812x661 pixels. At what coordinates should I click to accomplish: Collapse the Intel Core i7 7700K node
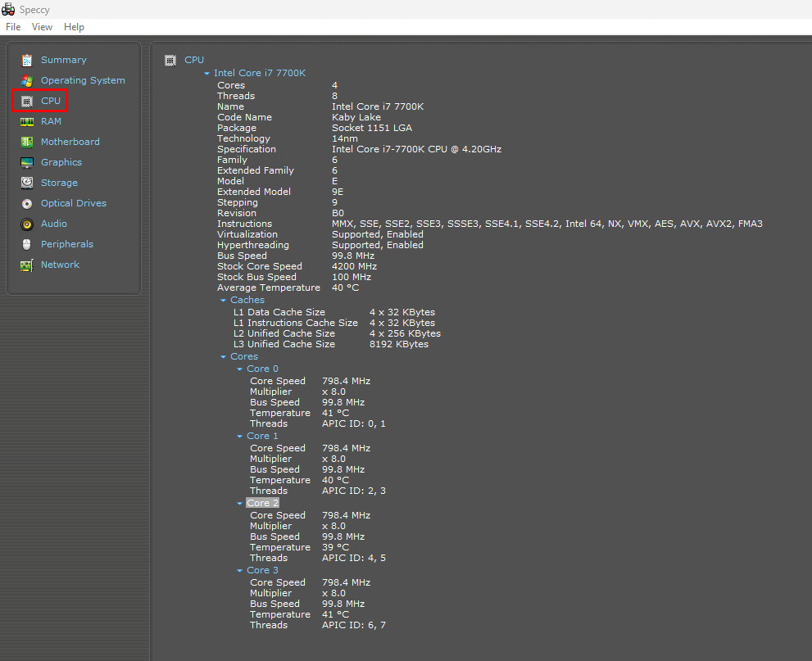(x=206, y=74)
